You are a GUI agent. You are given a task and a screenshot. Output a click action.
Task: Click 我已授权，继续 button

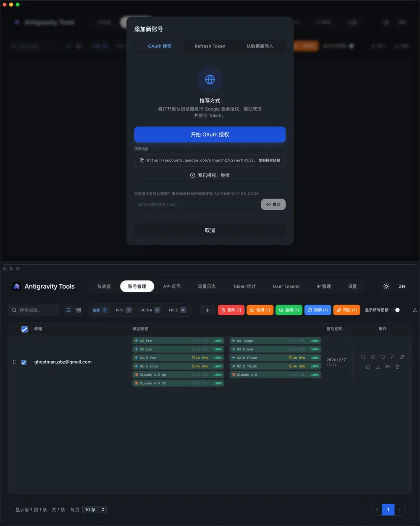click(210, 175)
